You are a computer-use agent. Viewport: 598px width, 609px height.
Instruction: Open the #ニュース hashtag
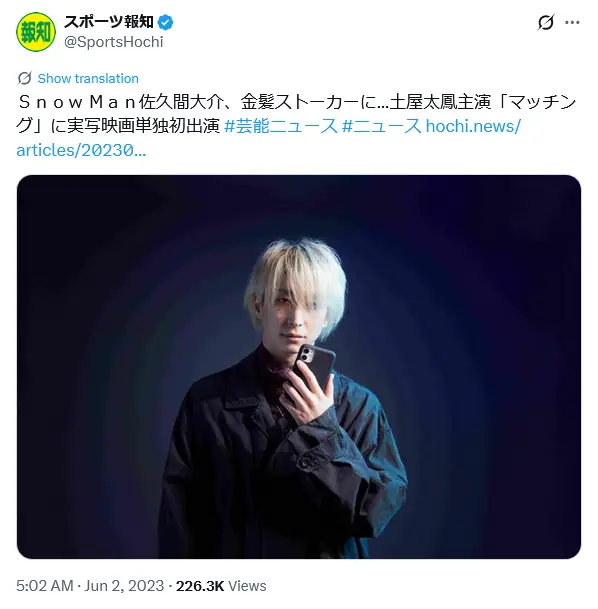382,126
